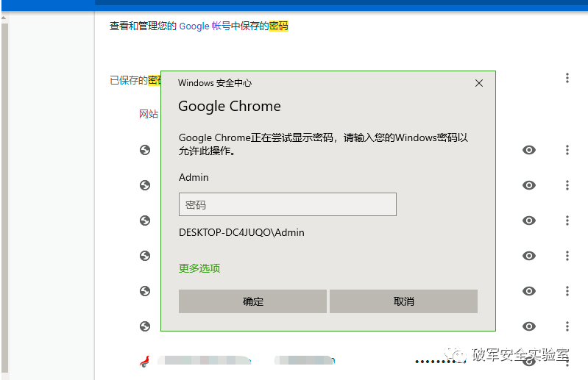Click the globe icon of the second site row
The height and width of the screenshot is (380, 588).
(145, 185)
